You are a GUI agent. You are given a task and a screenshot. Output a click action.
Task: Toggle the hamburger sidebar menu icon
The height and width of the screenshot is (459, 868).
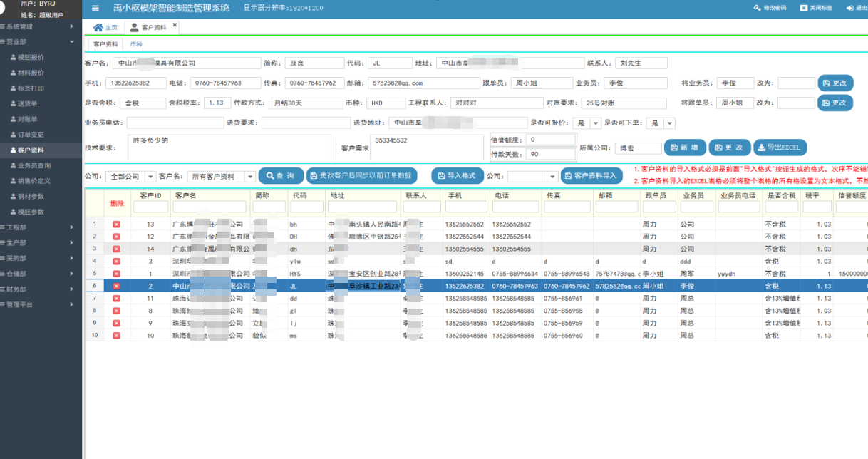(x=95, y=9)
